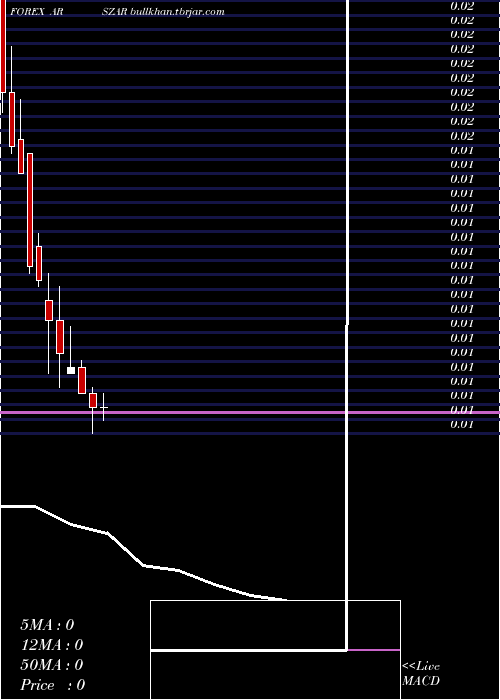This screenshot has height=700, width=500.
Task: Click the doji cross candle at far right
Action: pos(104,408)
